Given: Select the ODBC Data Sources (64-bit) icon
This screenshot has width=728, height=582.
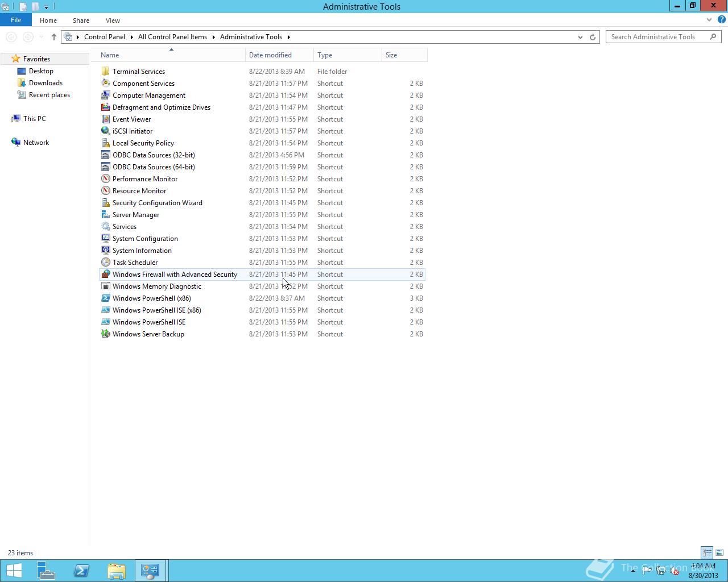Looking at the screenshot, I should (x=105, y=167).
